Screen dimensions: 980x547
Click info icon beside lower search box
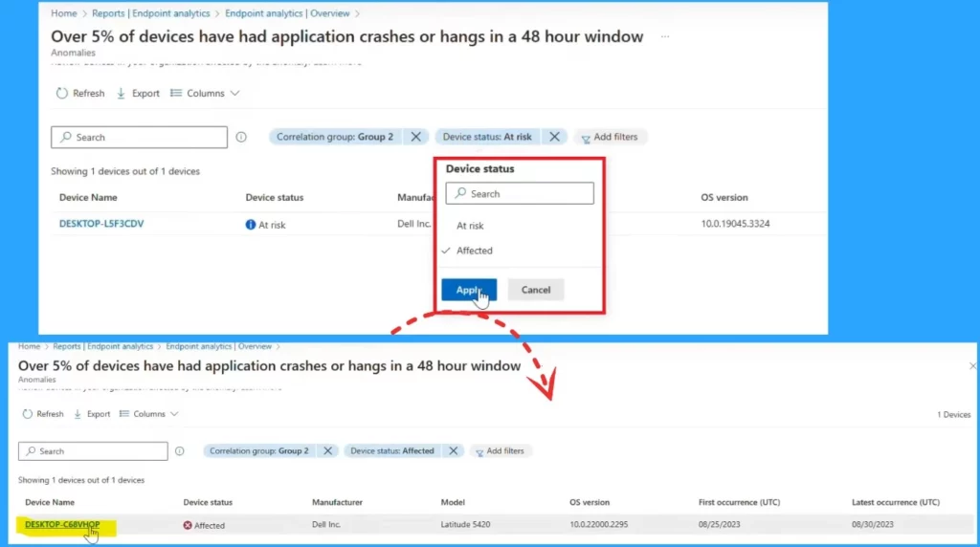179,450
